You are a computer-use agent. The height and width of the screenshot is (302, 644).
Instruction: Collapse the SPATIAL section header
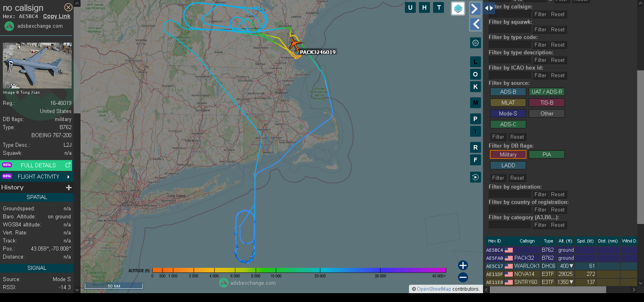click(37, 197)
